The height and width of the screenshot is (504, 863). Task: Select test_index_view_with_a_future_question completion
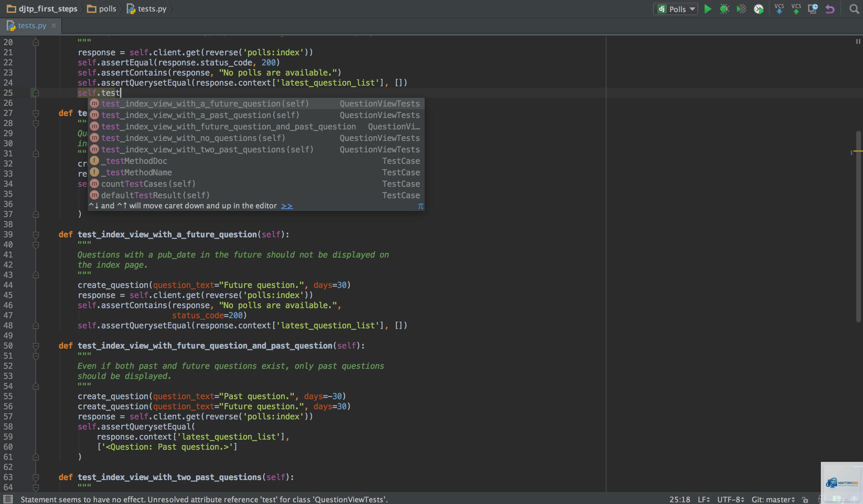256,104
